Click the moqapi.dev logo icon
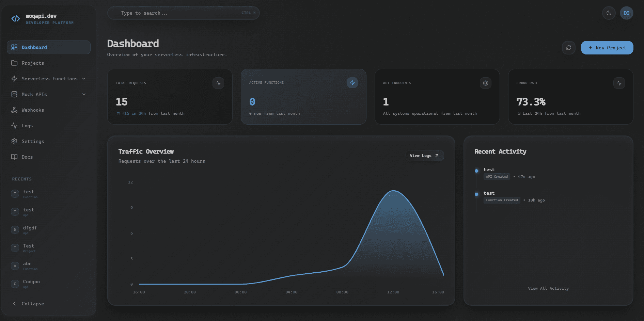This screenshot has width=644, height=321. [x=15, y=19]
